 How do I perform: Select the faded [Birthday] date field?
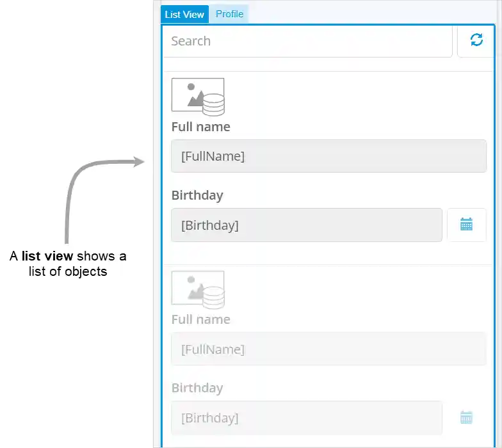306,418
